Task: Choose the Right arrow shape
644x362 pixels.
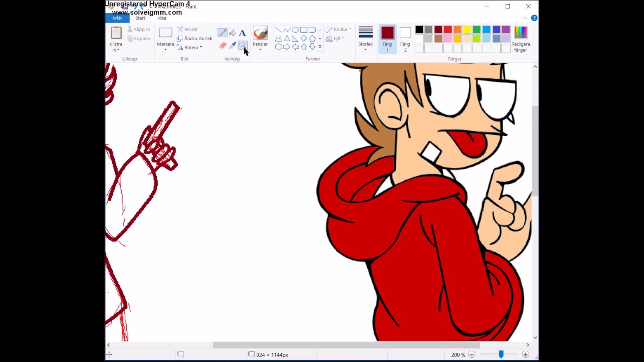Action: click(287, 47)
